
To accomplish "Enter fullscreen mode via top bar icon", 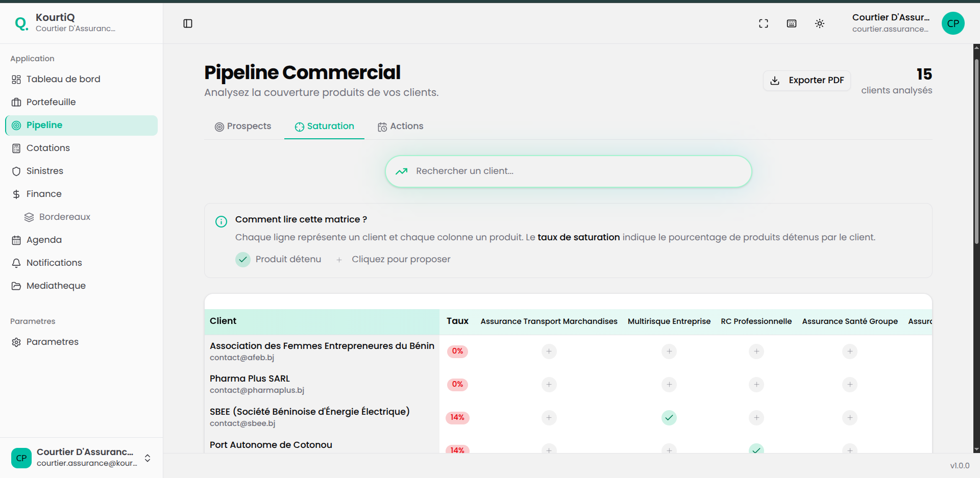I will pyautogui.click(x=763, y=23).
